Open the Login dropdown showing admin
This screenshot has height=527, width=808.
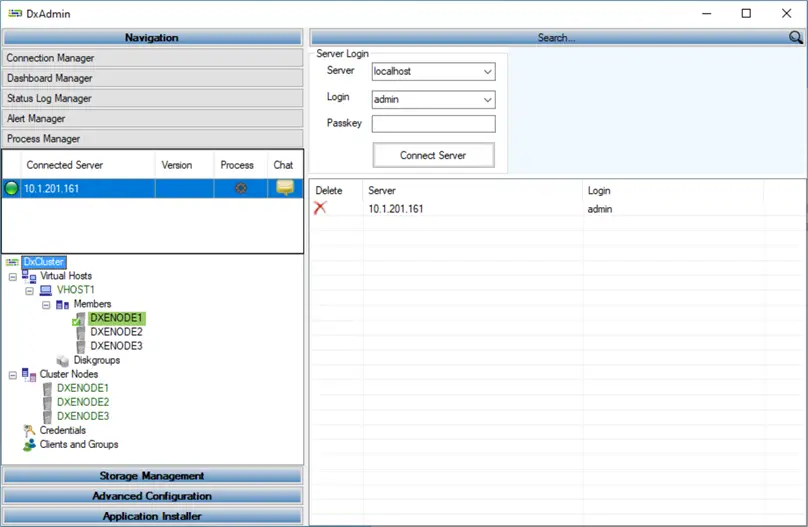pyautogui.click(x=487, y=99)
